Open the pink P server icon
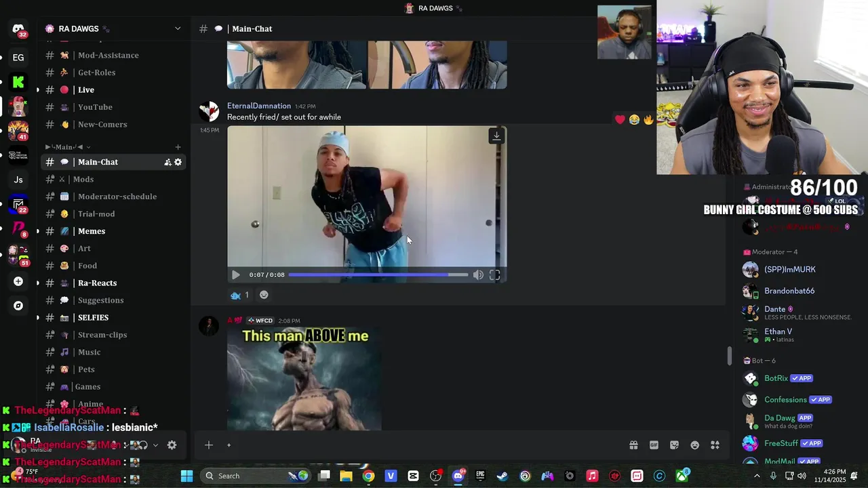This screenshot has height=488, width=868. (18, 228)
